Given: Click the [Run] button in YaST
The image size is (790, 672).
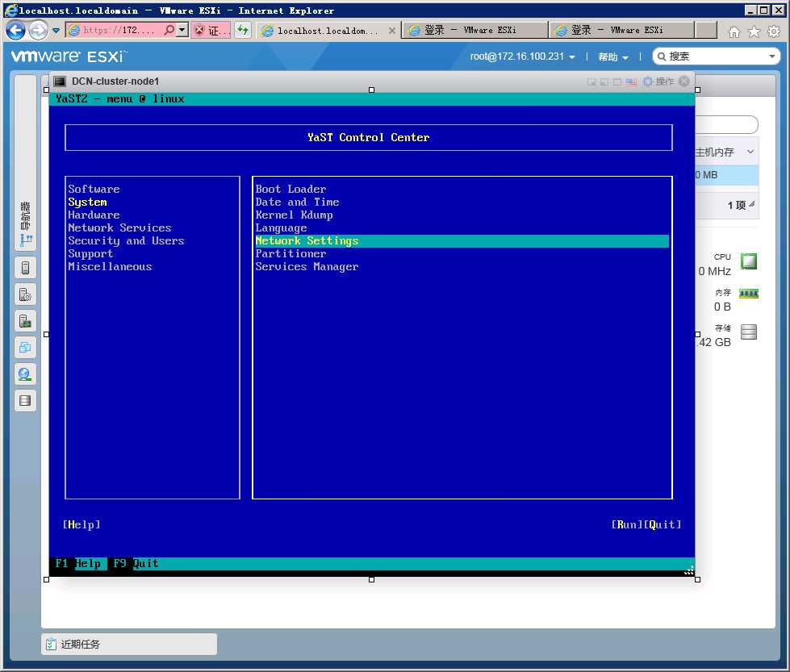Looking at the screenshot, I should pyautogui.click(x=627, y=524).
